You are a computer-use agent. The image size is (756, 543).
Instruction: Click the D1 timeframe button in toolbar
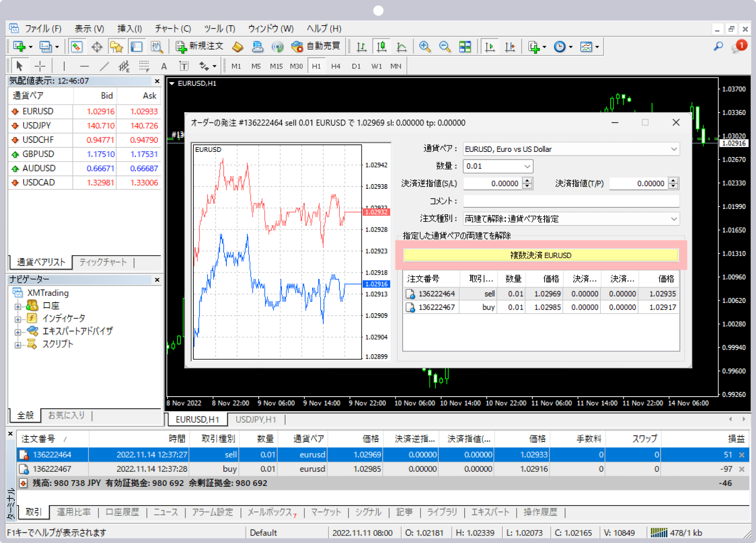[354, 67]
